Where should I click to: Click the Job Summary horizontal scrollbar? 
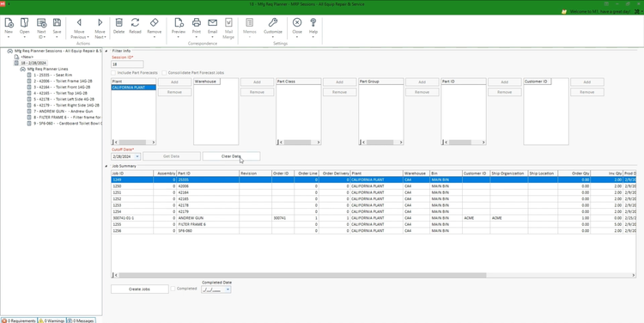click(302, 275)
